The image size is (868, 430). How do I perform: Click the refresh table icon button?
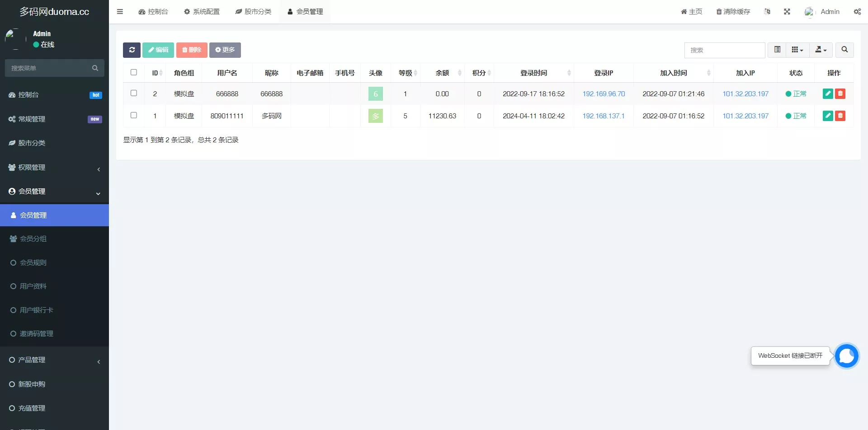132,50
